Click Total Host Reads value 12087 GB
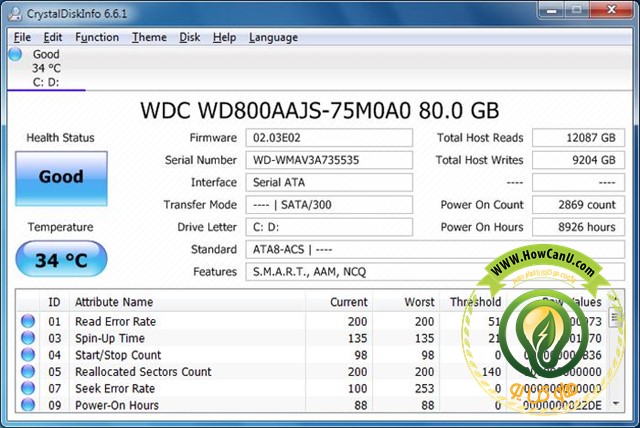The width and height of the screenshot is (640, 428). pyautogui.click(x=578, y=138)
